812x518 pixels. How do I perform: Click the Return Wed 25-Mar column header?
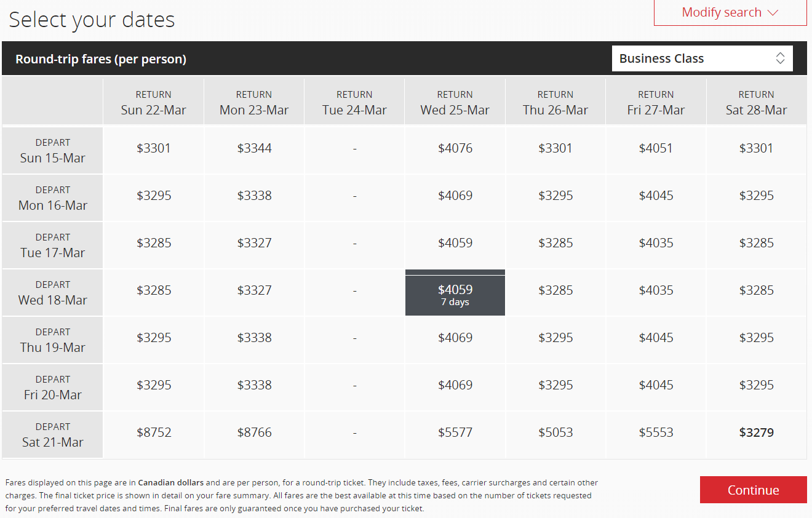455,103
